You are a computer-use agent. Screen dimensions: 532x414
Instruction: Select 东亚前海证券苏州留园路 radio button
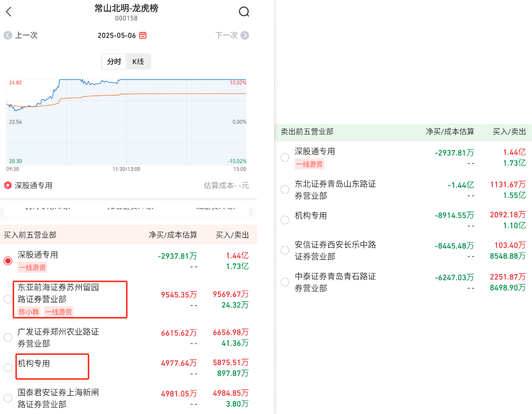[x=8, y=299]
